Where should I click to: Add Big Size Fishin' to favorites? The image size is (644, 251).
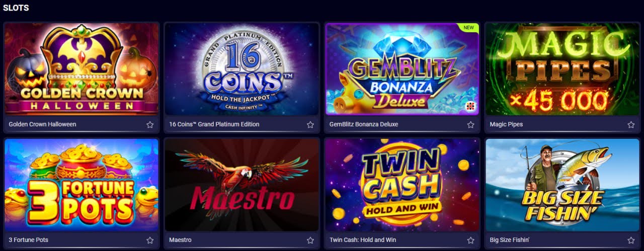coord(631,240)
